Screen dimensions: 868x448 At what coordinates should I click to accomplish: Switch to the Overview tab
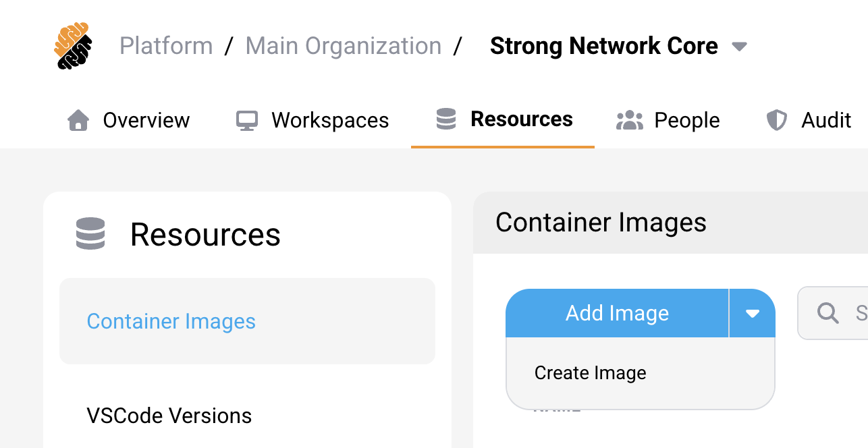click(129, 120)
